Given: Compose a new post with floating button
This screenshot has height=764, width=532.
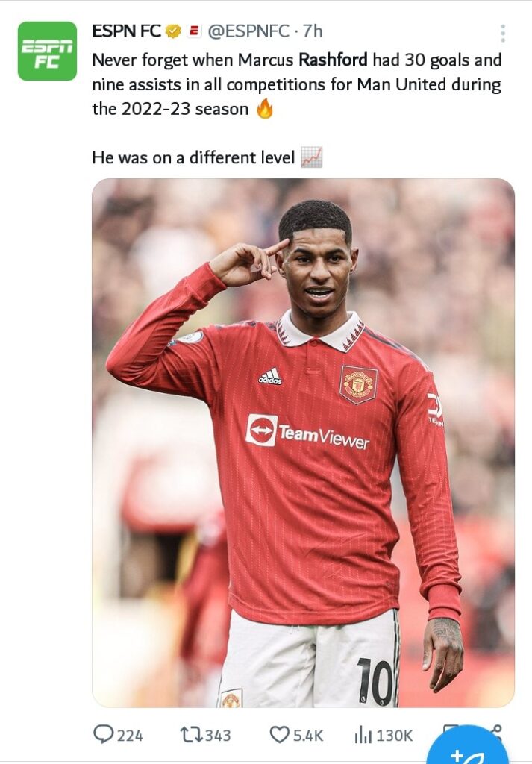Looking at the screenshot, I should point(468,748).
